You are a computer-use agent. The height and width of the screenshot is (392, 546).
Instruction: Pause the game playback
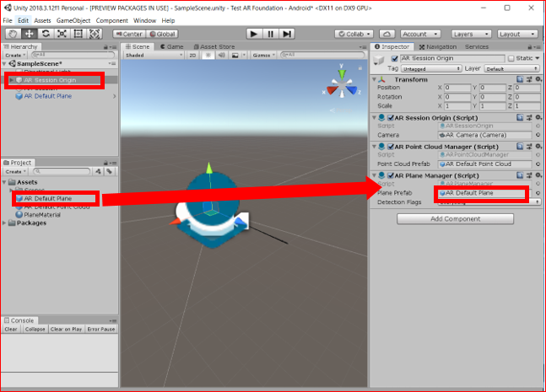click(x=270, y=34)
